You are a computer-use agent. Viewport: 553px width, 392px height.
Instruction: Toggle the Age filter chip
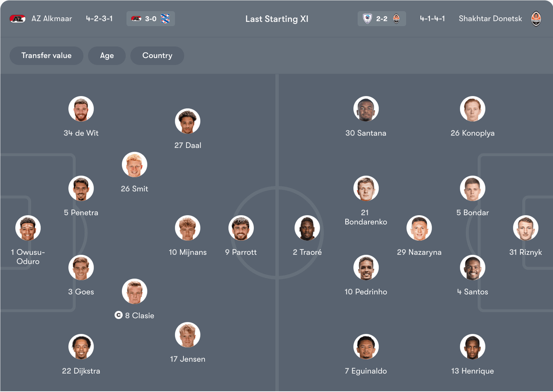(x=107, y=56)
